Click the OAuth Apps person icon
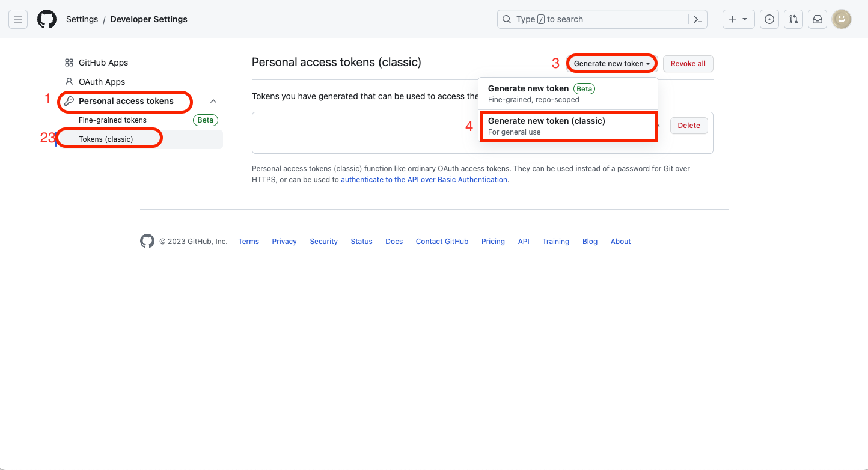The image size is (868, 470). pyautogui.click(x=69, y=82)
